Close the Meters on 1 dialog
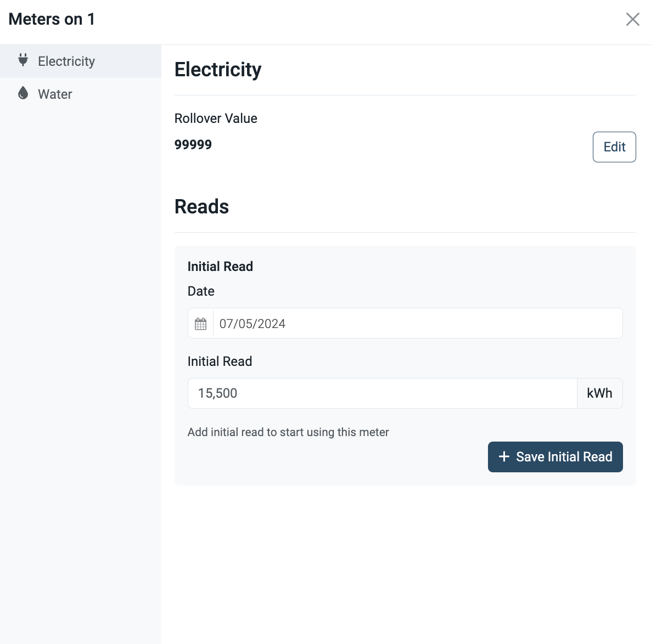Screen dimensions: 651x644 [633, 19]
